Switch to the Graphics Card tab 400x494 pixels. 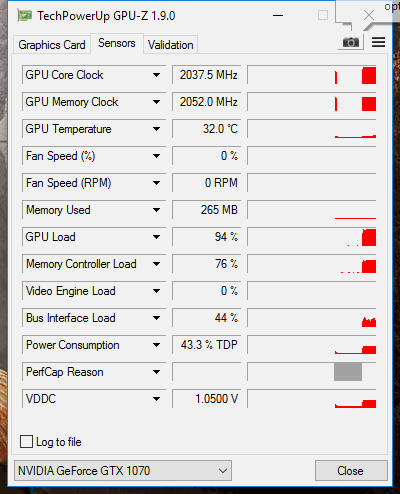tap(52, 45)
